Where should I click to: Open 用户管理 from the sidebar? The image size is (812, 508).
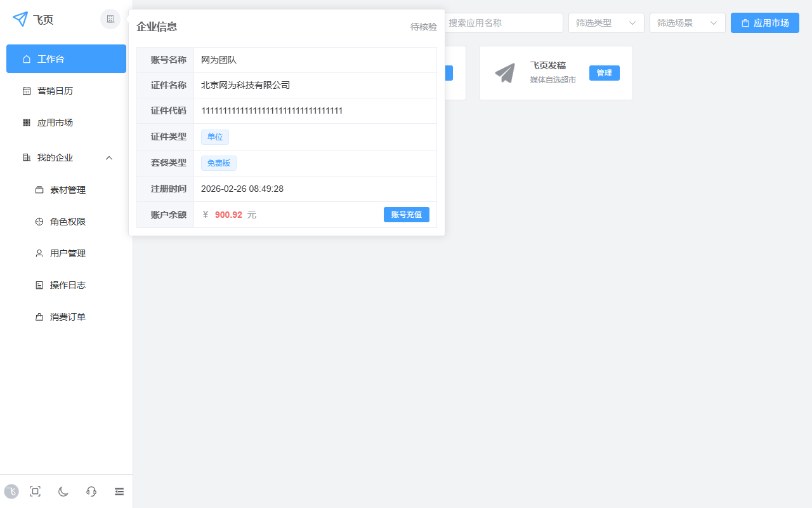[x=69, y=253]
